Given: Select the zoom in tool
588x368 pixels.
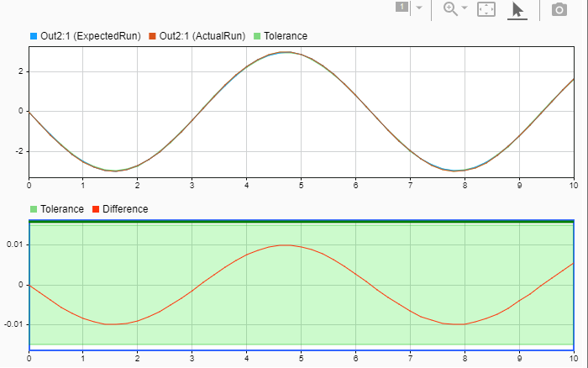Looking at the screenshot, I should (x=450, y=8).
